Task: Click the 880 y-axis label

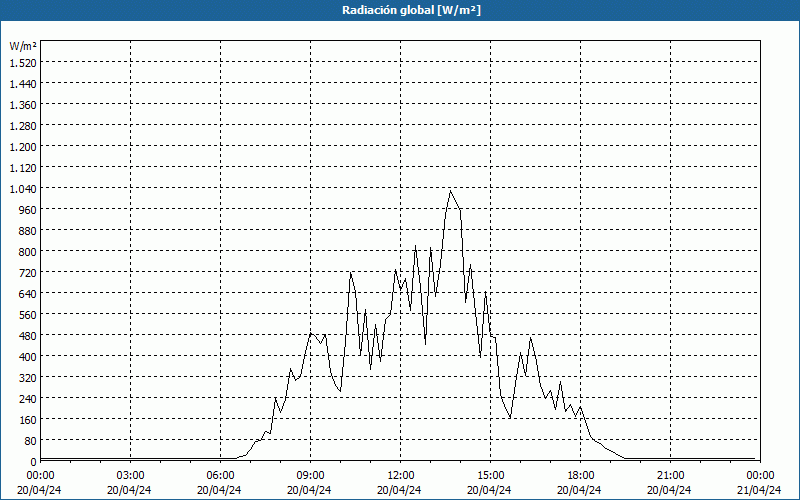Action: (x=28, y=231)
